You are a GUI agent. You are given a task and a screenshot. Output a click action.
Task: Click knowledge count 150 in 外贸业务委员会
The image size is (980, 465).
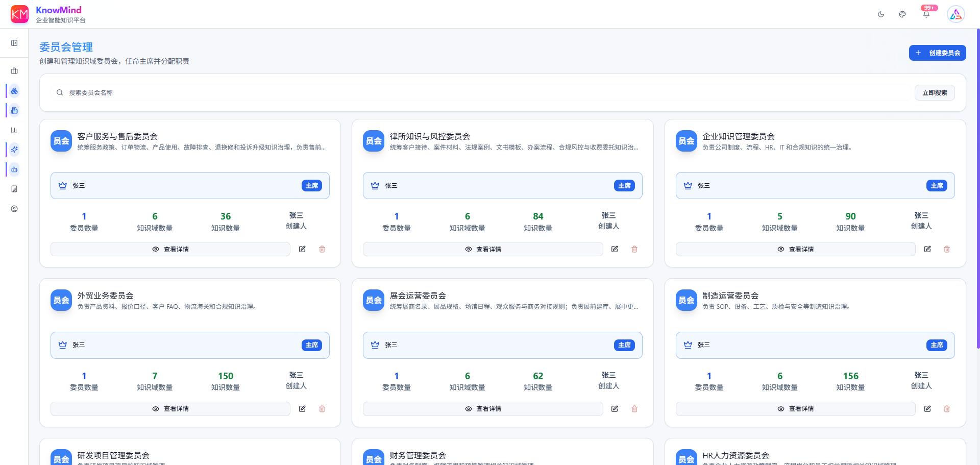point(226,376)
